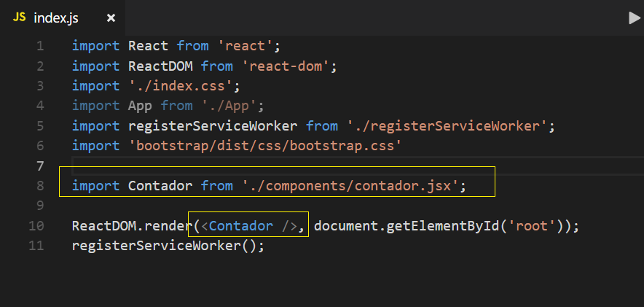
Task: Click the <Contador /> JSX tag
Action: (249, 226)
